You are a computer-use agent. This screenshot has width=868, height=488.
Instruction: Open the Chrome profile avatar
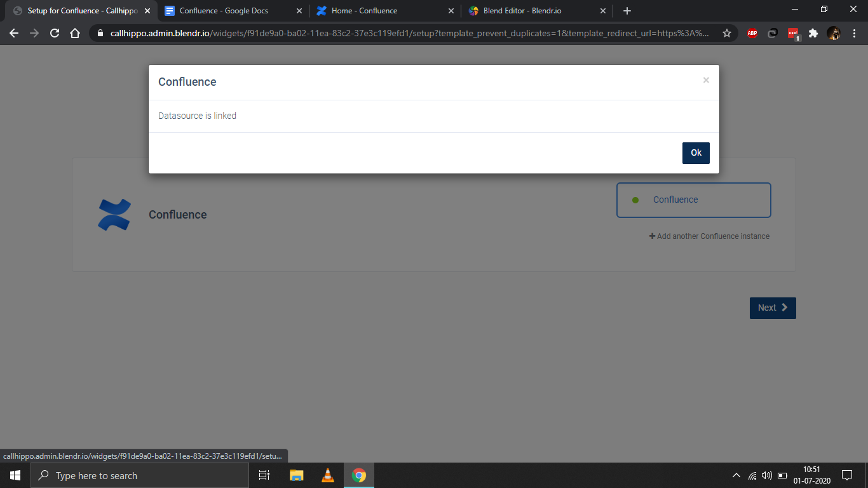tap(834, 34)
